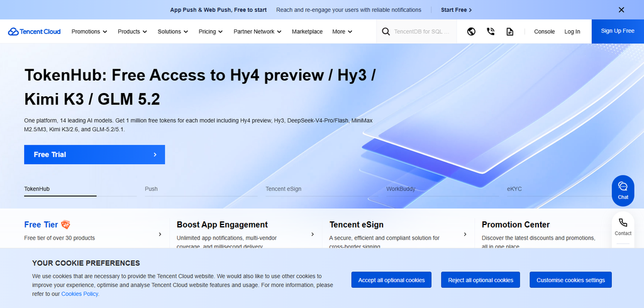Click the search magnifier icon
644x308 pixels.
point(386,31)
